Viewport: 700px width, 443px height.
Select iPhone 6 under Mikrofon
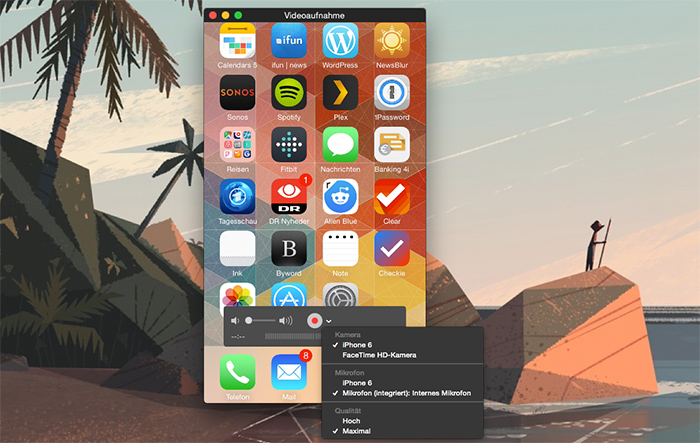357,383
